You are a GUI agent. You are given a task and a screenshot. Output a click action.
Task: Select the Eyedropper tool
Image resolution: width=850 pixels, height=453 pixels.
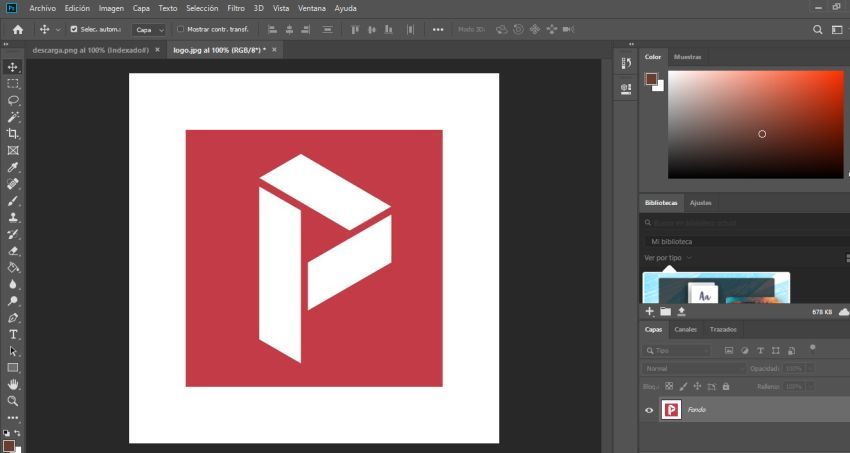click(13, 167)
